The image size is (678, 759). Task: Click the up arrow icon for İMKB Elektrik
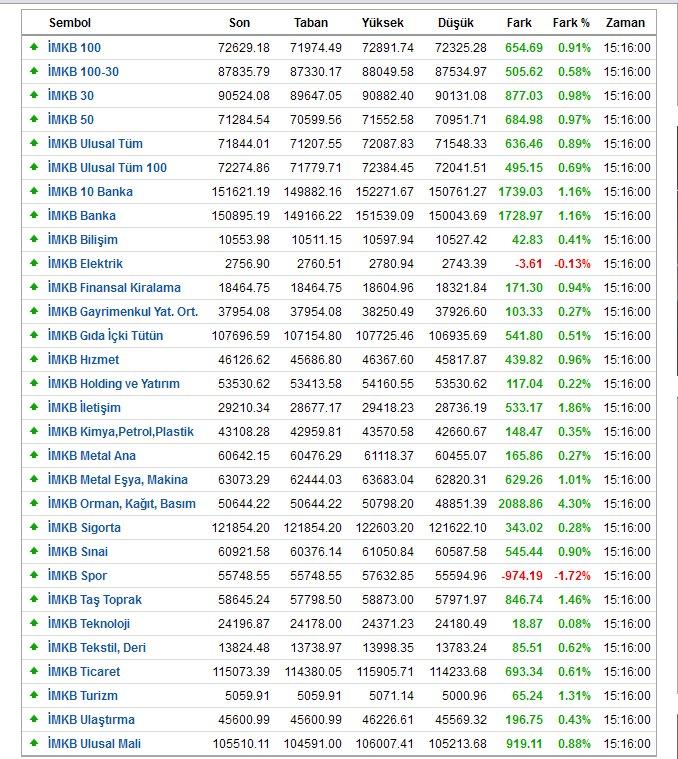pyautogui.click(x=34, y=263)
